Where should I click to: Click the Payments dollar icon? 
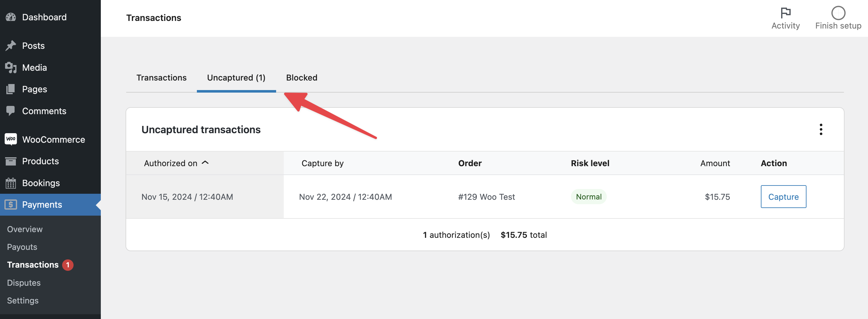pos(10,205)
